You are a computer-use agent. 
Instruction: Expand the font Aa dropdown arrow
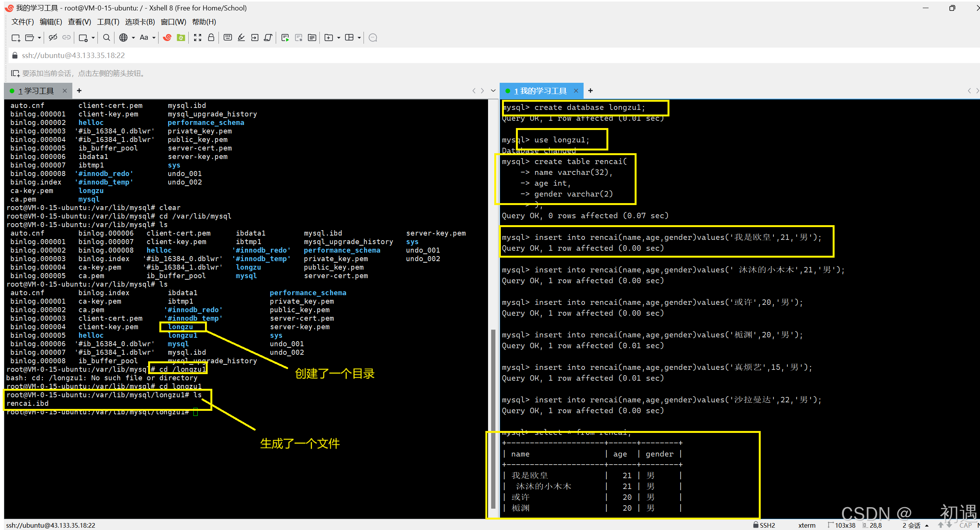[x=154, y=38]
